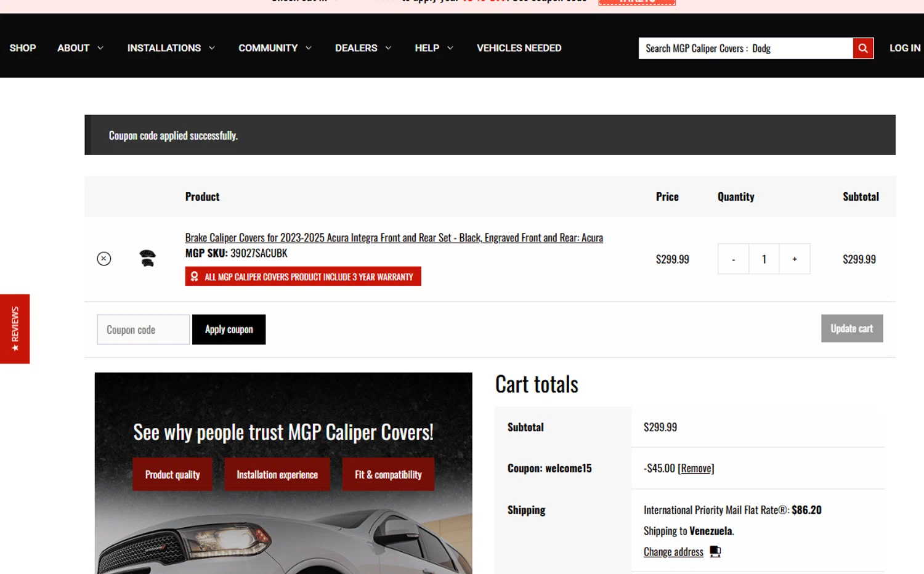Open the Acura Integra caliper covers product link
The image size is (924, 574).
click(394, 238)
